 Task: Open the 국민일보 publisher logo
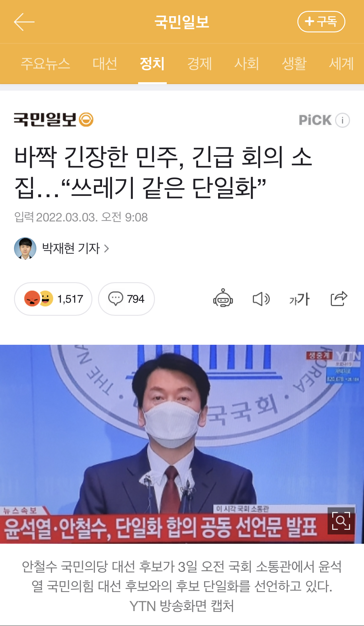click(x=54, y=120)
